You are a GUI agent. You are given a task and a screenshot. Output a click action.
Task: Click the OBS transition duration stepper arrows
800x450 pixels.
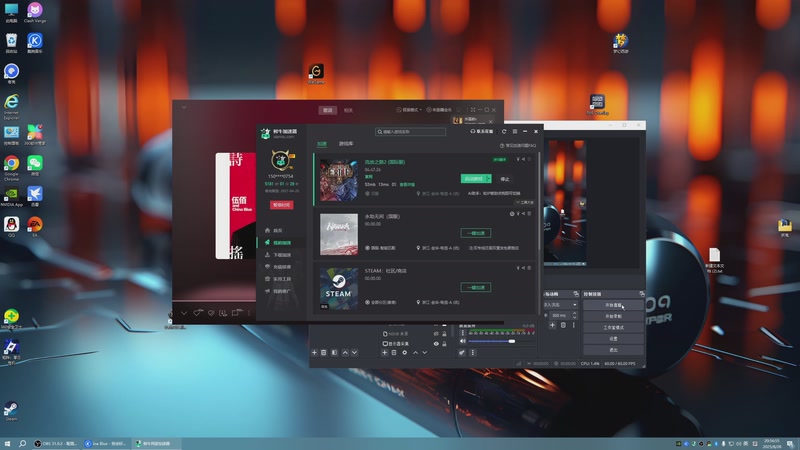click(x=574, y=315)
